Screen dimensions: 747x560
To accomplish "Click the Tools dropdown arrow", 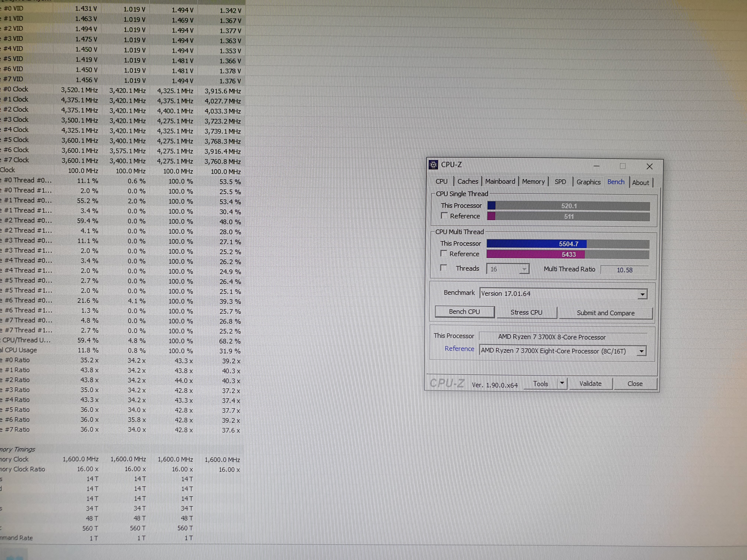I will 562,383.
